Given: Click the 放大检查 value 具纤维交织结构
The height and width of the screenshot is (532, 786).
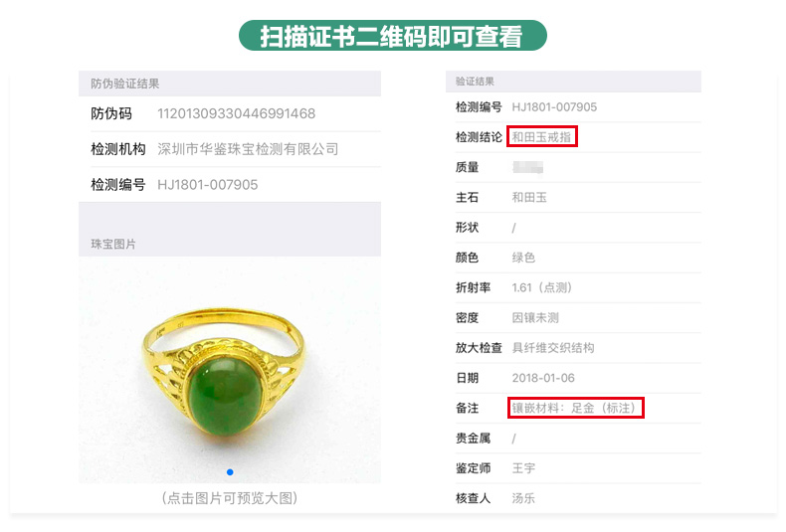Looking at the screenshot, I should tap(553, 348).
